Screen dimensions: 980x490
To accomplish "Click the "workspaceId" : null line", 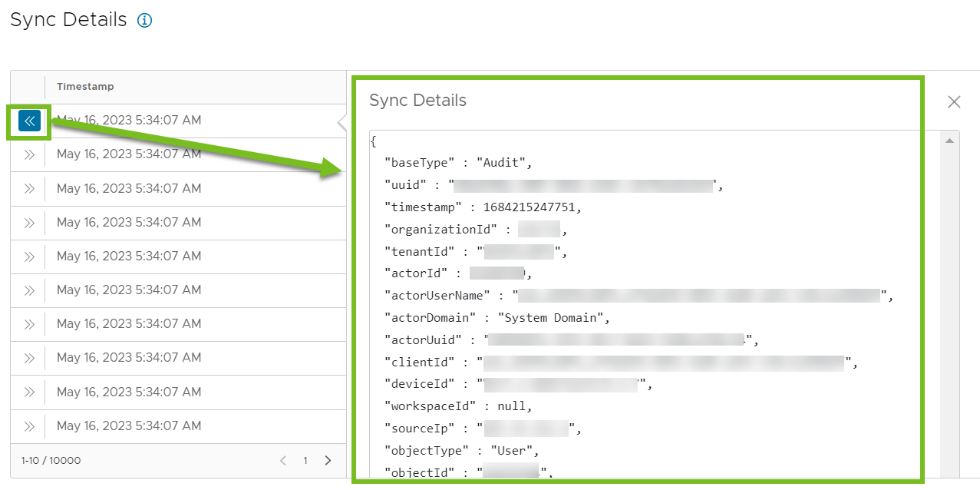I will coord(458,406).
